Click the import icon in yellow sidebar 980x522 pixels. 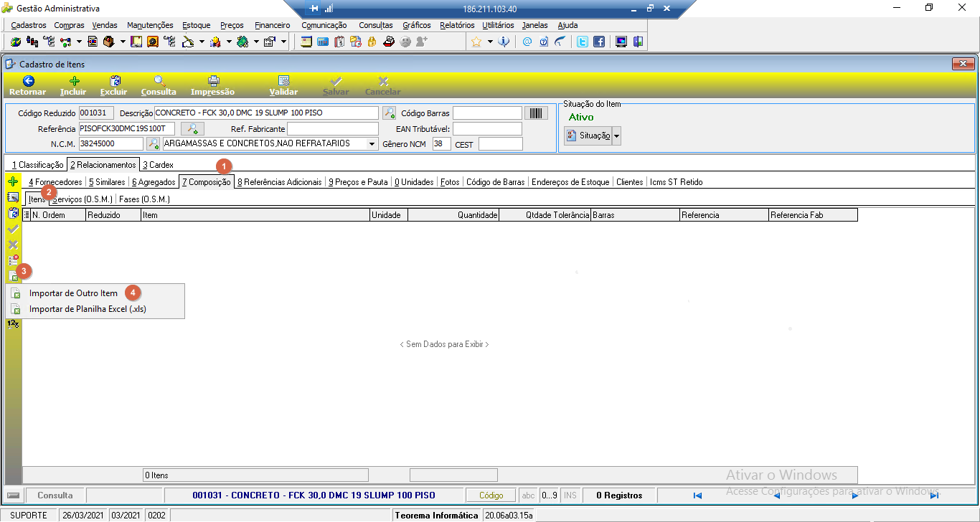coord(13,275)
